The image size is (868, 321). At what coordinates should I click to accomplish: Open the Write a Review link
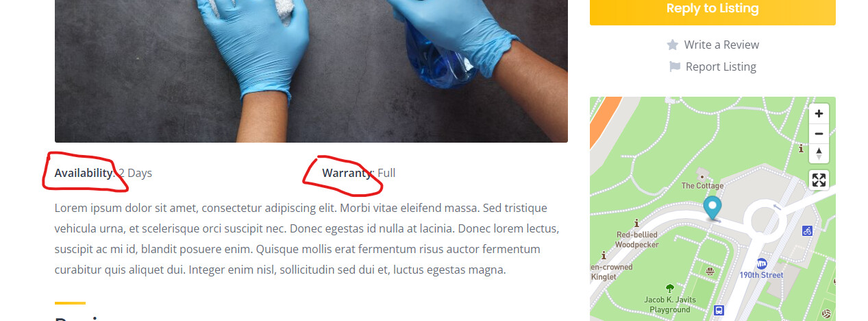point(721,45)
